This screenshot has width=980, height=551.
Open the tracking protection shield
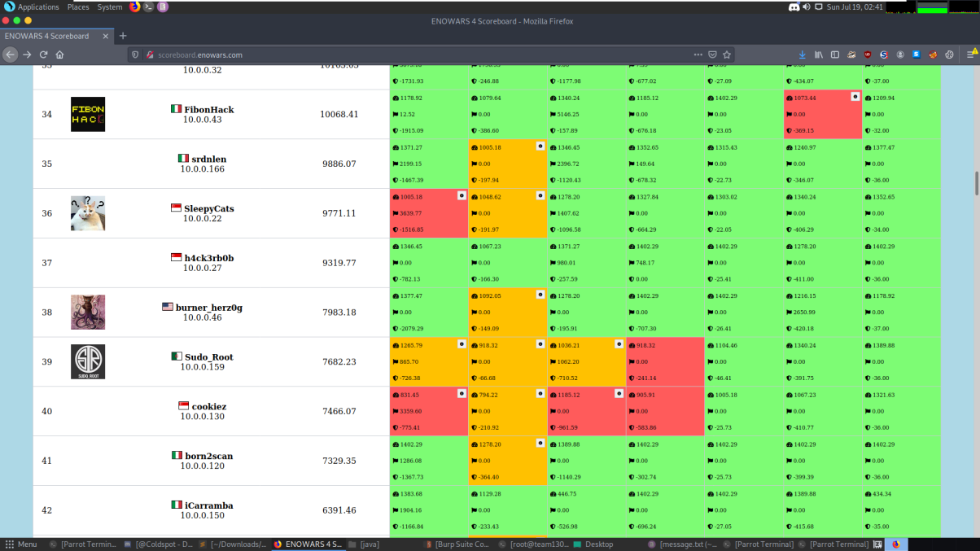point(135,55)
